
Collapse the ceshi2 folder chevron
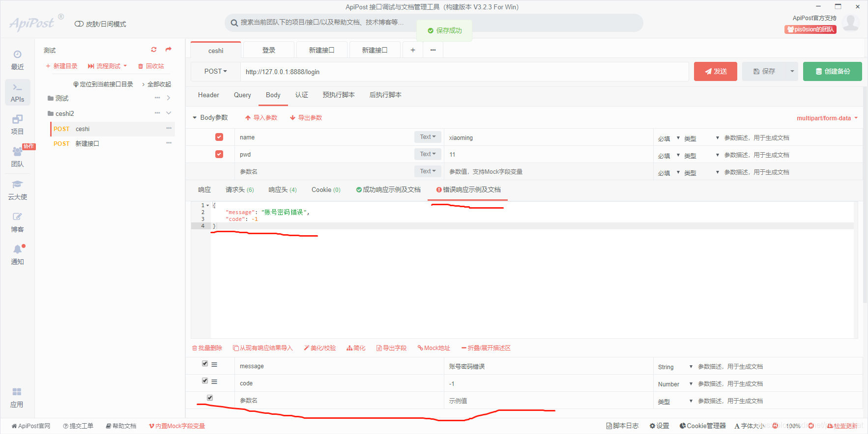point(169,113)
